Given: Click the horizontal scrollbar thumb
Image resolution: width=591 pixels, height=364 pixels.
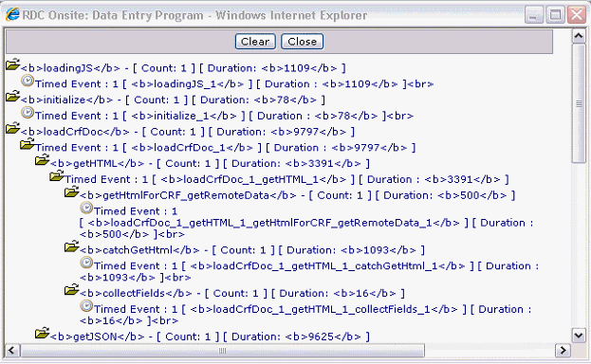Looking at the screenshot, I should click(x=222, y=351).
